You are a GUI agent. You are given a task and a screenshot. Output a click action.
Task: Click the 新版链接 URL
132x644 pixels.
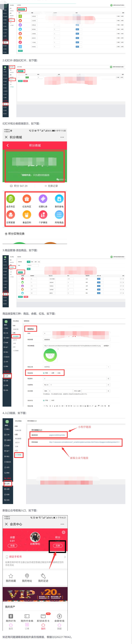(84, 442)
